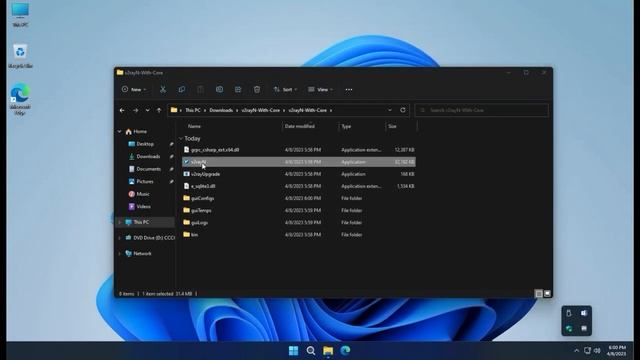Click the Rename icon in toolbar
This screenshot has height=360, width=640.
point(219,89)
